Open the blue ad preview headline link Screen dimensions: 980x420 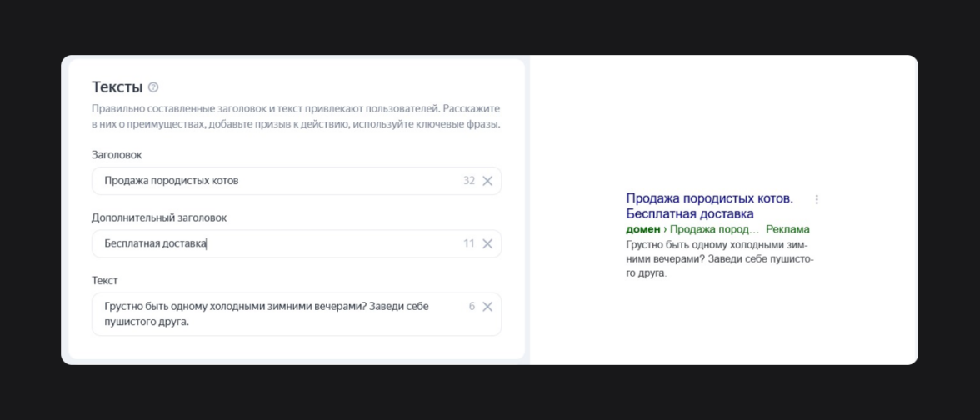click(708, 206)
